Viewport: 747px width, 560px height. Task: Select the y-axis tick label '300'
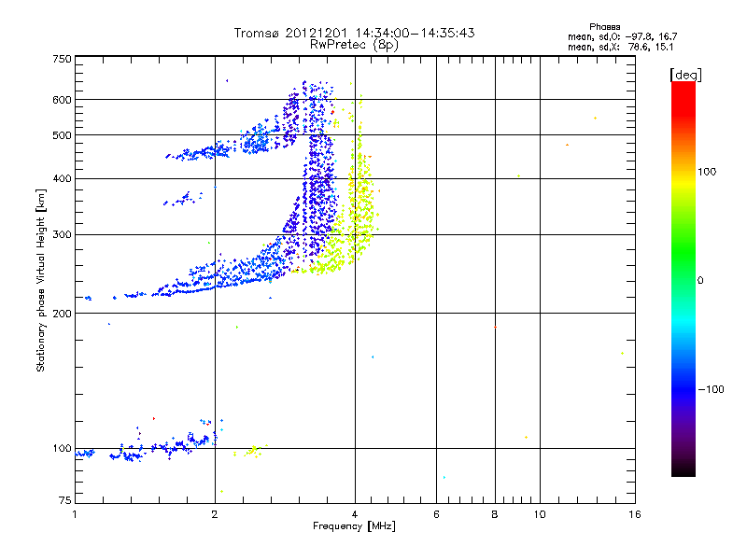coord(62,234)
